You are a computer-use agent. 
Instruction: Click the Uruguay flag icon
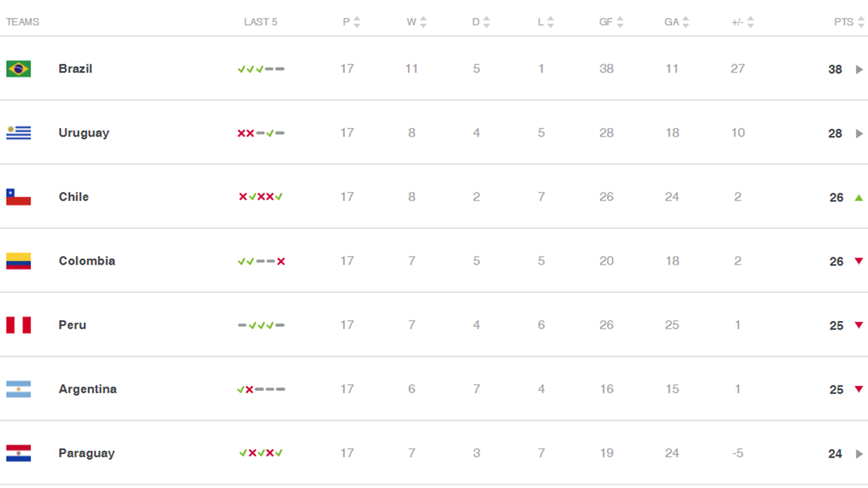point(19,133)
